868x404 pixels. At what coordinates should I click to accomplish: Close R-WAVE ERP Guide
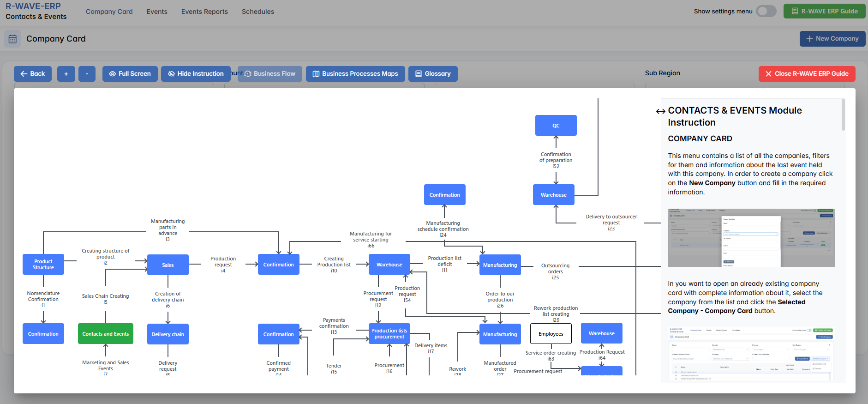point(807,74)
